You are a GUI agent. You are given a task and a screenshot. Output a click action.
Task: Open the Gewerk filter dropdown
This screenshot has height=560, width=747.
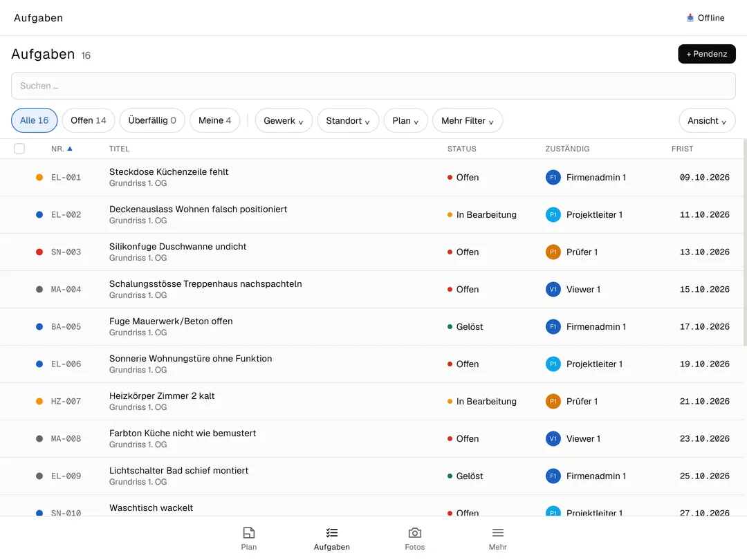click(284, 120)
